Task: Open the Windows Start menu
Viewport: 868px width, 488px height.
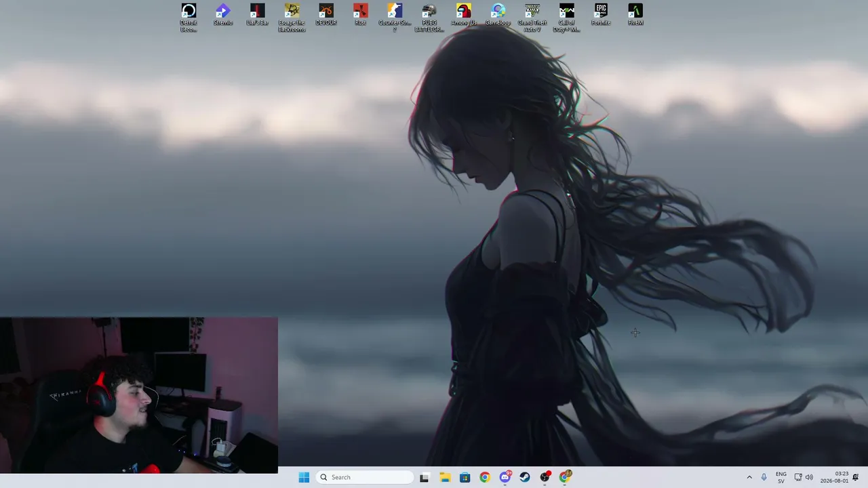Action: point(304,477)
